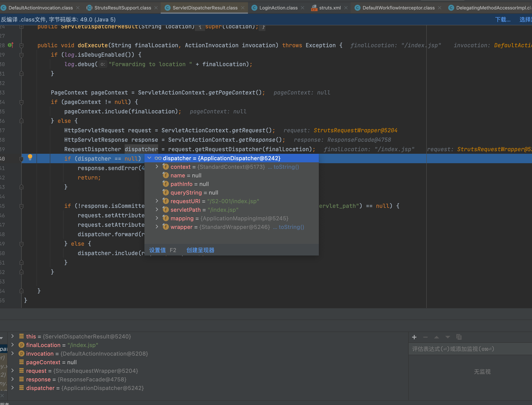
Task: Select the pathInfo = null field row
Action: pyautogui.click(x=231, y=184)
